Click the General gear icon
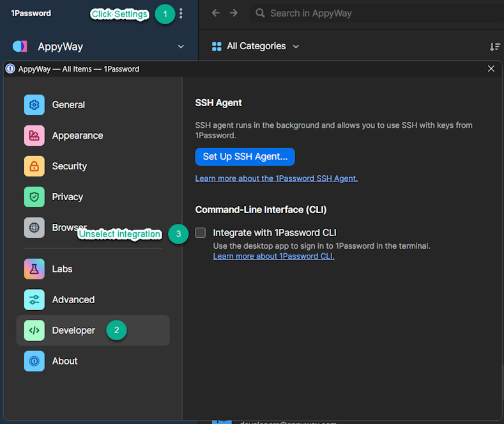The width and height of the screenshot is (504, 424). 34,105
